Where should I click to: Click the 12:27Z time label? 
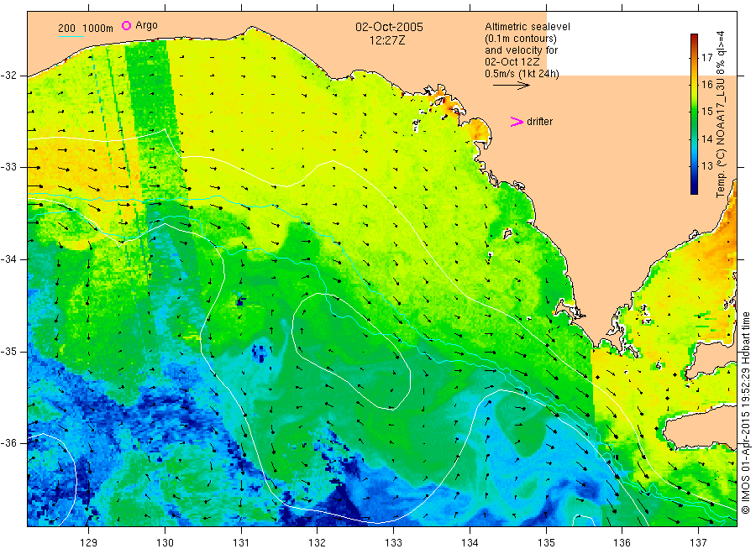point(387,40)
